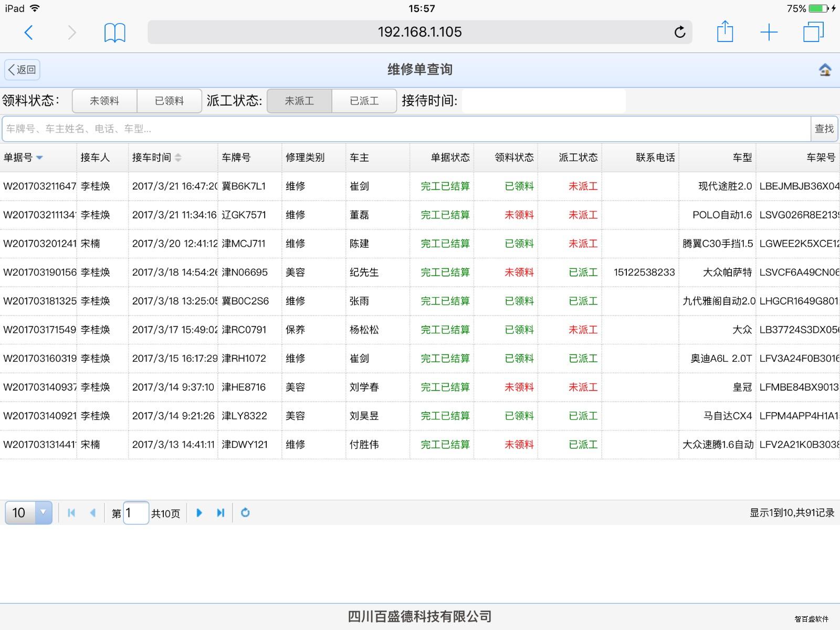
Task: Sort by 单据号 descending arrow
Action: (x=39, y=157)
